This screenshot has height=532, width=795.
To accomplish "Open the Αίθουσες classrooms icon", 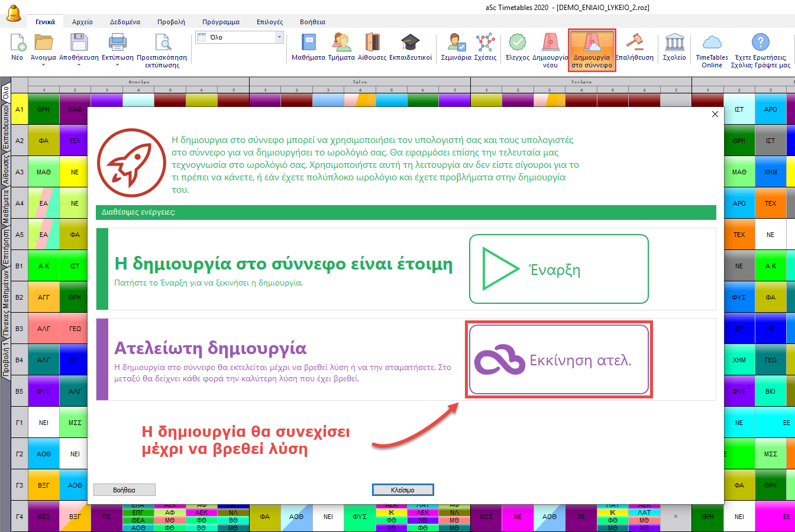I will point(372,44).
